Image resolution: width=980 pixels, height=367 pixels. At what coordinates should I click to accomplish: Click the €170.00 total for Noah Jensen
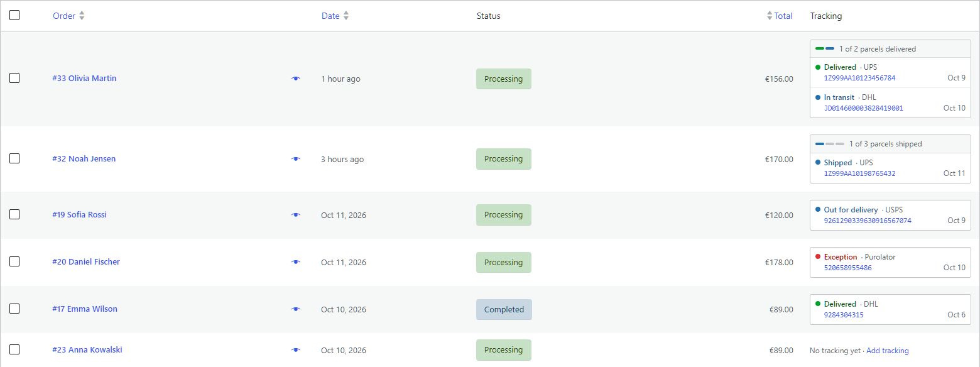[779, 160]
